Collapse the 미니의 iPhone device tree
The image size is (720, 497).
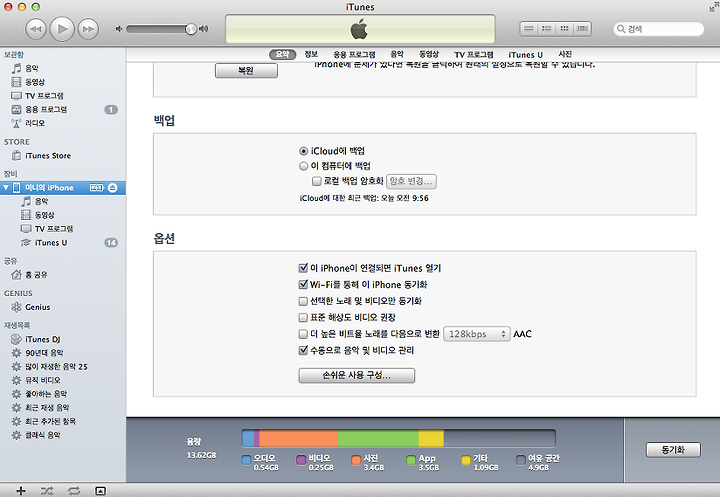click(6, 188)
